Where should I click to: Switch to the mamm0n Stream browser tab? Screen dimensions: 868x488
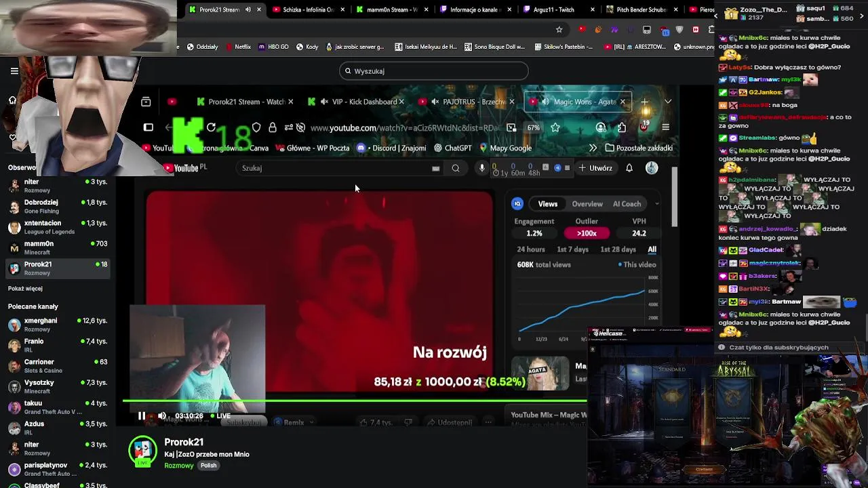point(391,9)
